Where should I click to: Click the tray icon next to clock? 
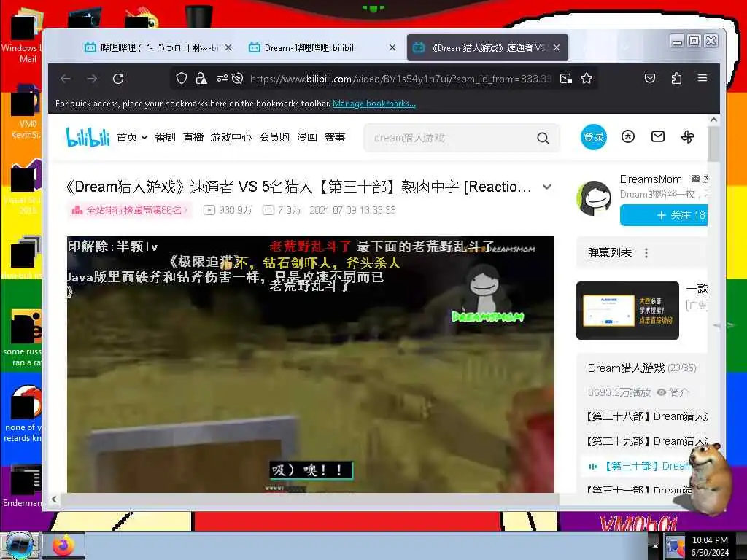[x=675, y=546]
